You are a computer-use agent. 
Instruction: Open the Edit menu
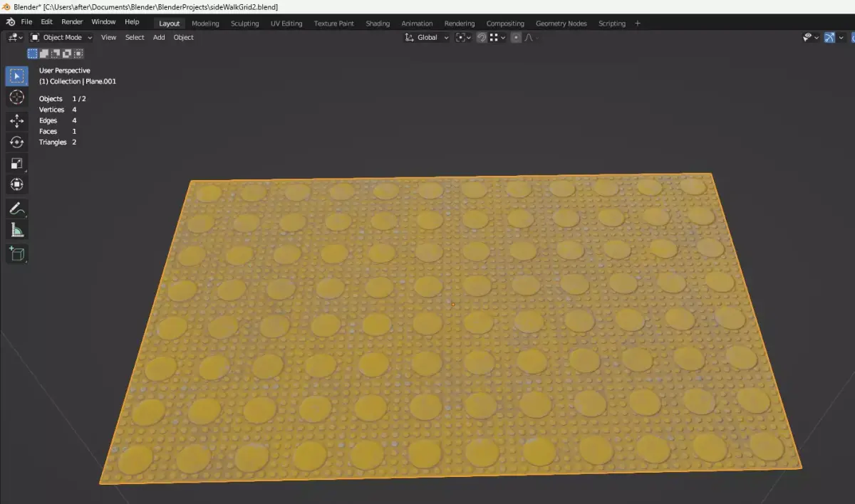pyautogui.click(x=46, y=22)
